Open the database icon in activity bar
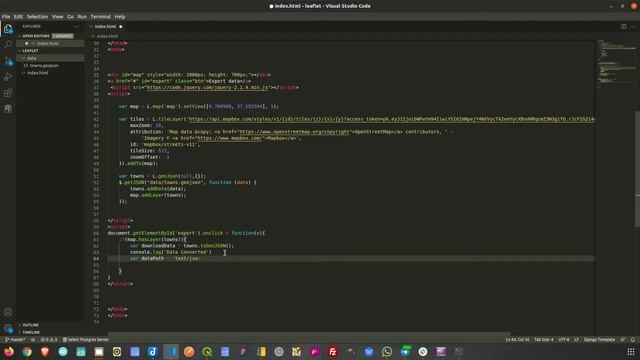 click(x=8, y=109)
